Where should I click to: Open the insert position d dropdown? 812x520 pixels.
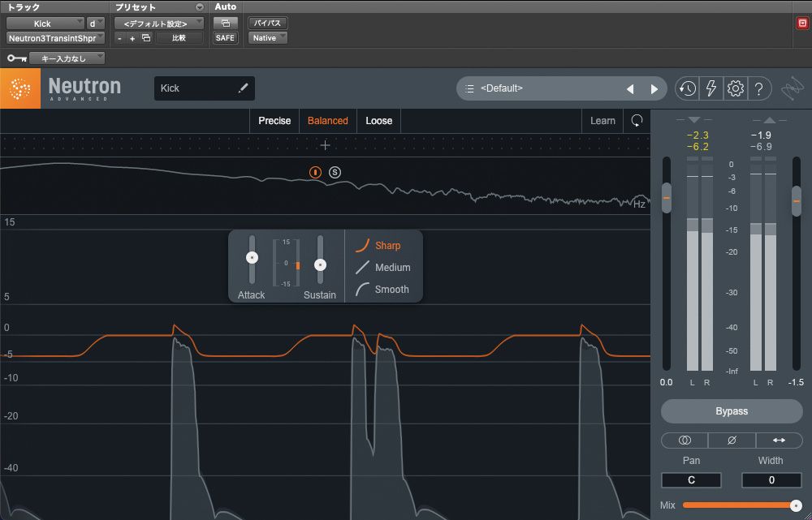[x=95, y=24]
